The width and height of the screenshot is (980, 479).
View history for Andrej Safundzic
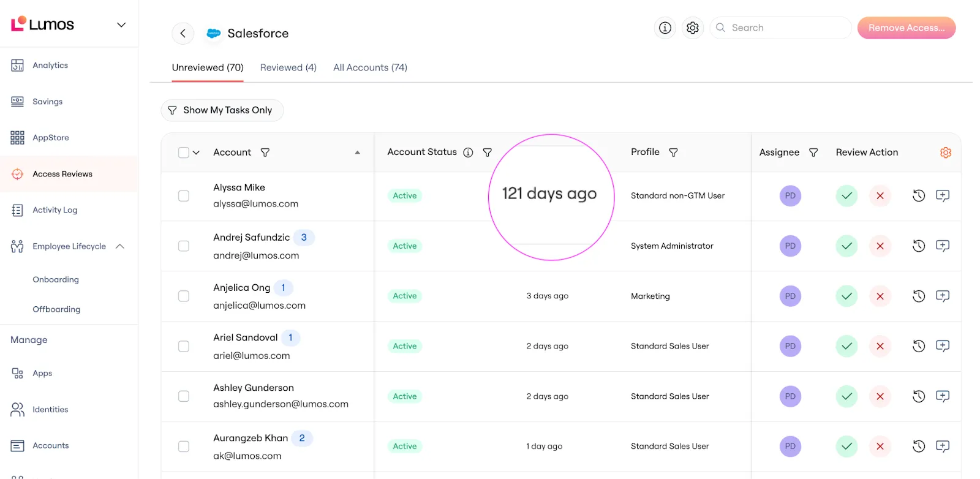click(919, 246)
